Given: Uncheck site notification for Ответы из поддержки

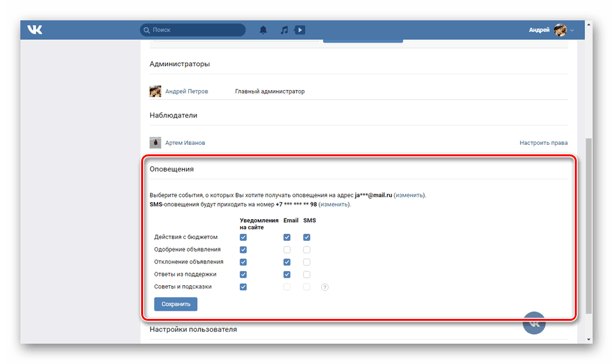Looking at the screenshot, I should coord(243,274).
